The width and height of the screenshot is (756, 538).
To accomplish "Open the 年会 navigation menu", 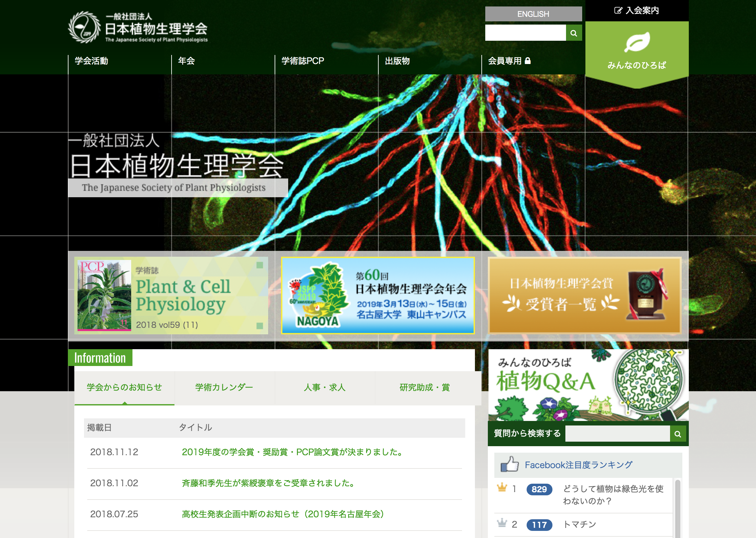I will (186, 61).
